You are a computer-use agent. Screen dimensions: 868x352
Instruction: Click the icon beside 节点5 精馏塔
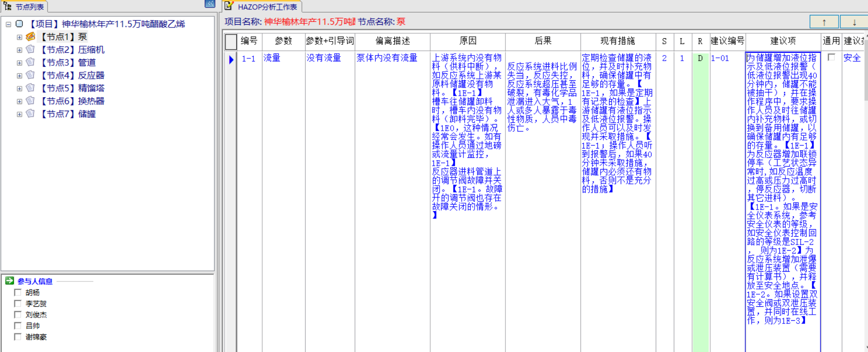coord(31,88)
